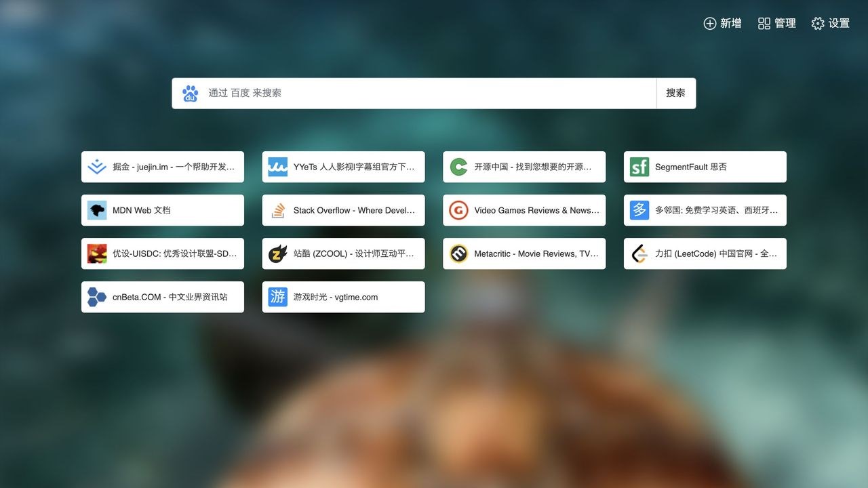Click the 设置 label text
868x488 pixels.
(839, 24)
